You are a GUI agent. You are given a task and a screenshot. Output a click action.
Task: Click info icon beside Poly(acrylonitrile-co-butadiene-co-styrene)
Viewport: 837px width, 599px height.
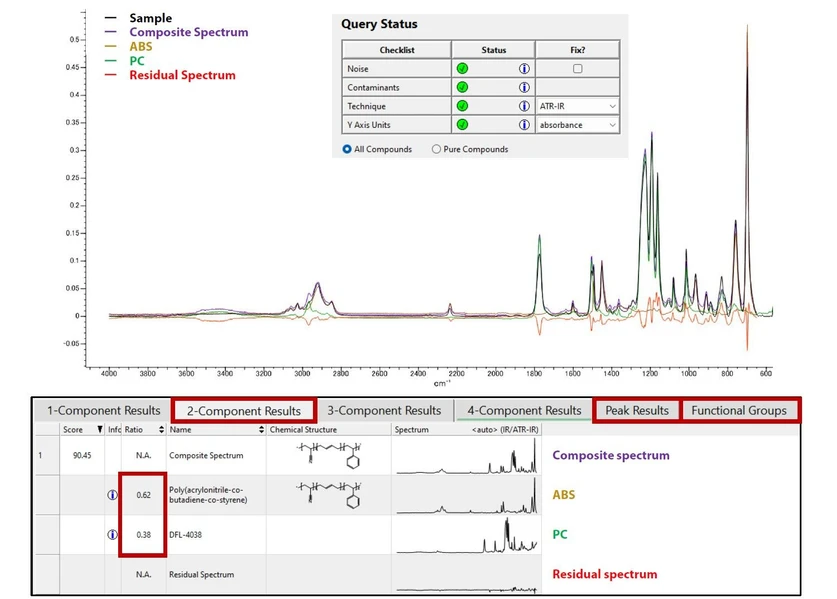pyautogui.click(x=112, y=494)
